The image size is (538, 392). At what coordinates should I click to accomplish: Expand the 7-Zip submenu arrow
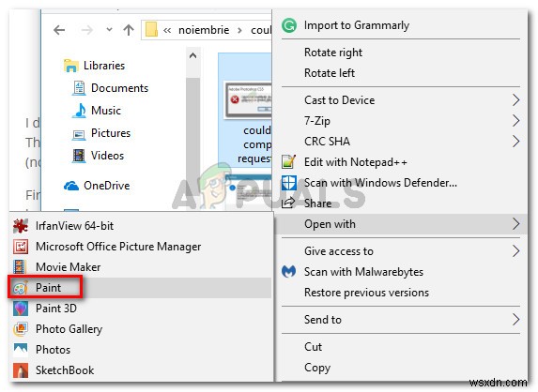tap(515, 121)
